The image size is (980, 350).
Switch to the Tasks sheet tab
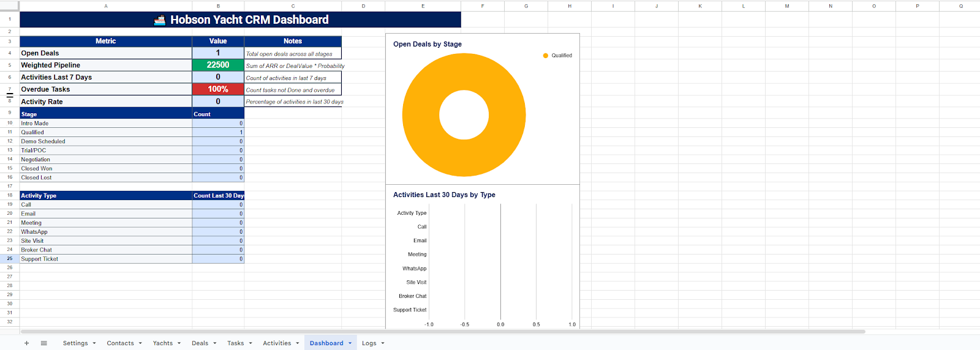[x=235, y=343]
